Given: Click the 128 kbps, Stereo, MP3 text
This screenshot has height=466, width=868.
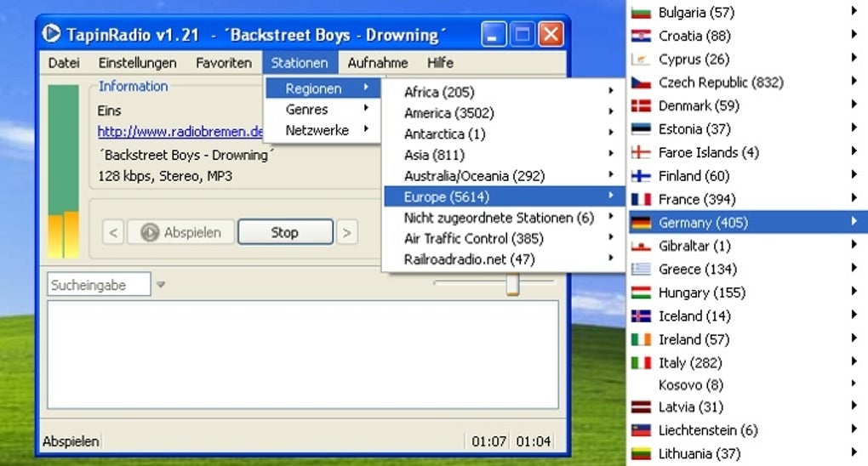Looking at the screenshot, I should (165, 177).
